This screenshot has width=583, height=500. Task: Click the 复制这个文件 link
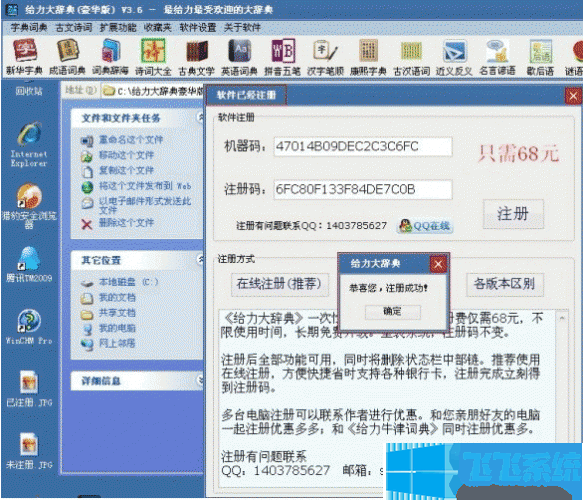(126, 170)
